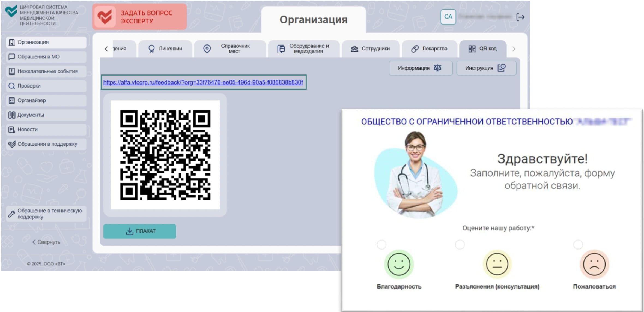Viewport: 644px width, 312px height.
Task: Click the logout arrow icon
Action: 520,17
